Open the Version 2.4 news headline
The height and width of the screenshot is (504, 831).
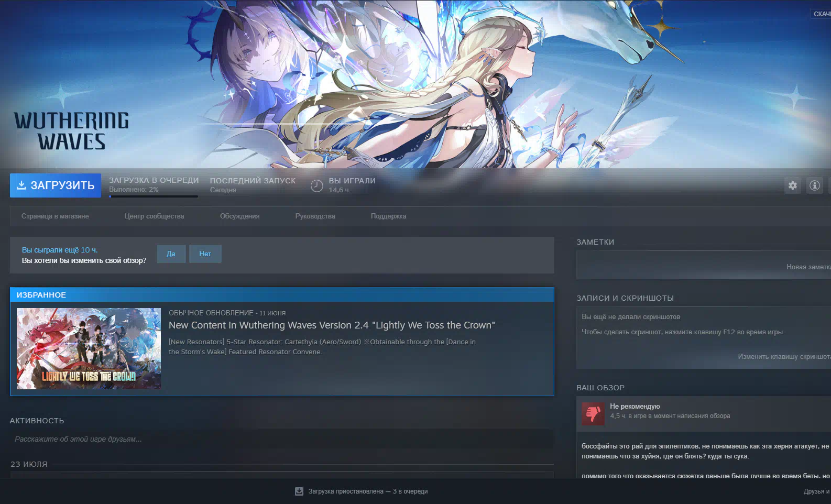click(x=332, y=325)
